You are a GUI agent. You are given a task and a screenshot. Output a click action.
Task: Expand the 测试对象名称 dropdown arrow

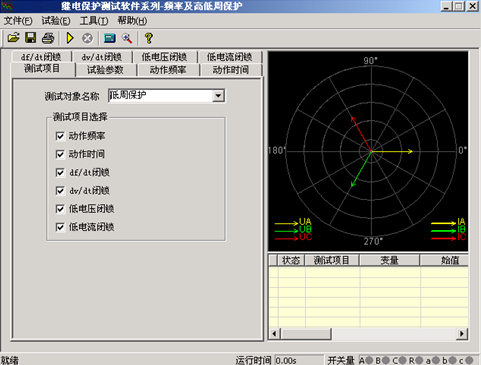coord(218,96)
